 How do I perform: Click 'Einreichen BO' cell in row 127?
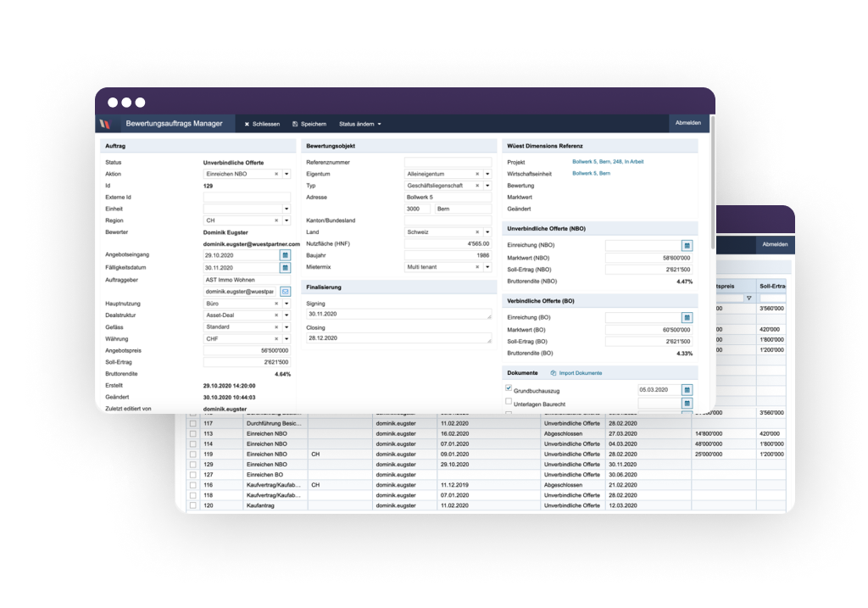click(x=275, y=475)
